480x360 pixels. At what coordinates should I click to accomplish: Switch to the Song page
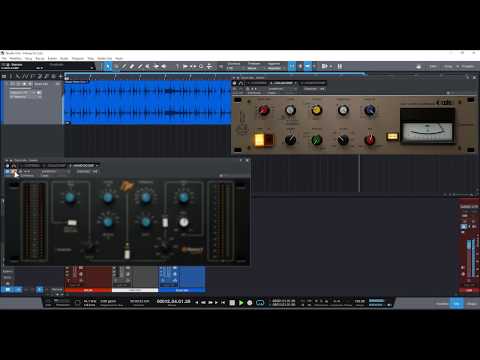tap(448, 66)
